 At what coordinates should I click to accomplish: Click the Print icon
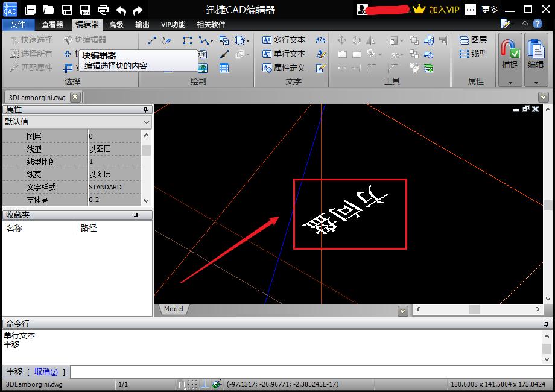[103, 10]
